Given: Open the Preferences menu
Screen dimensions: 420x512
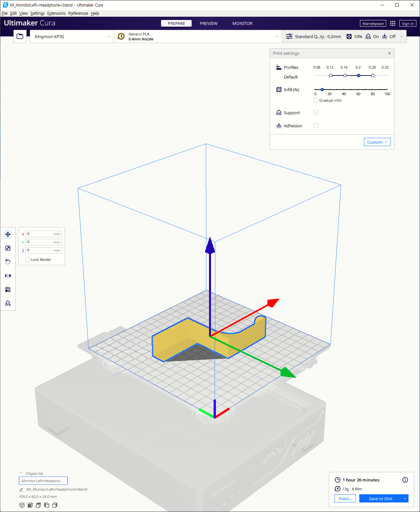Looking at the screenshot, I should pos(78,13).
